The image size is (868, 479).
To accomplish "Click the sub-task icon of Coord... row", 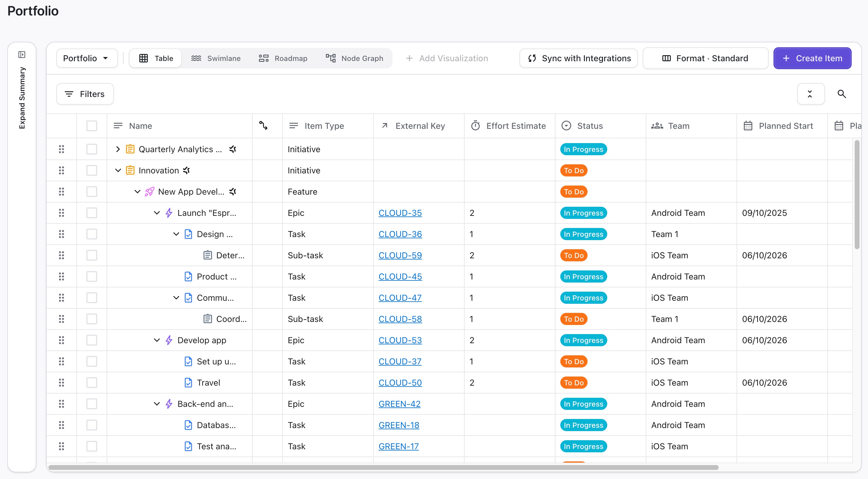I will [x=208, y=319].
